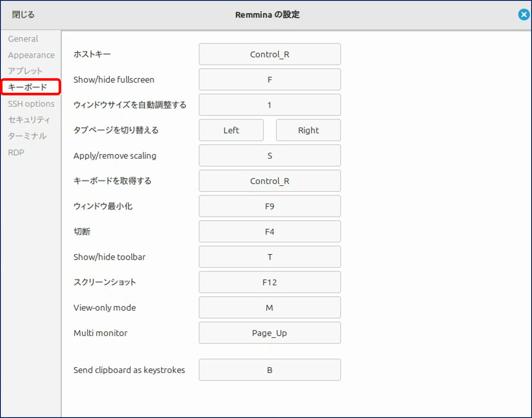Open the RDP settings tab
The width and height of the screenshot is (532, 418).
tap(16, 152)
